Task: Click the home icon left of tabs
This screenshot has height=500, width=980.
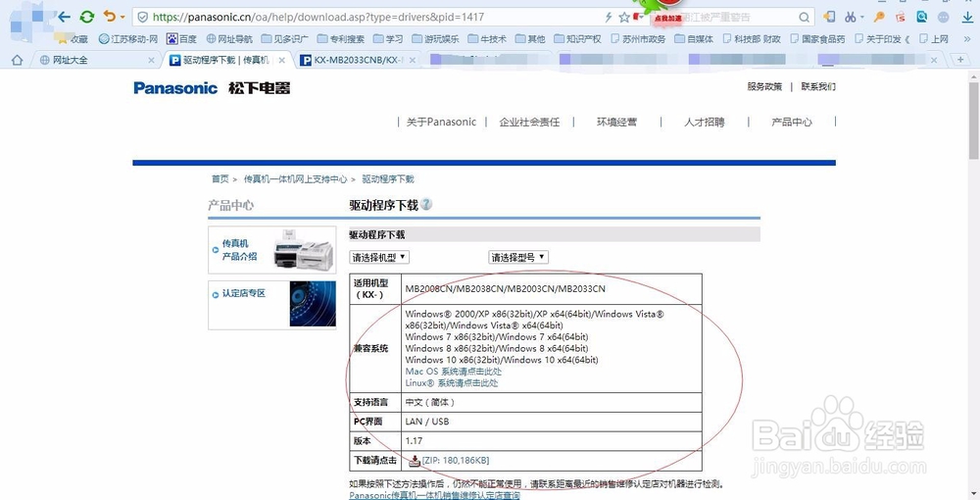Action: coord(18,60)
